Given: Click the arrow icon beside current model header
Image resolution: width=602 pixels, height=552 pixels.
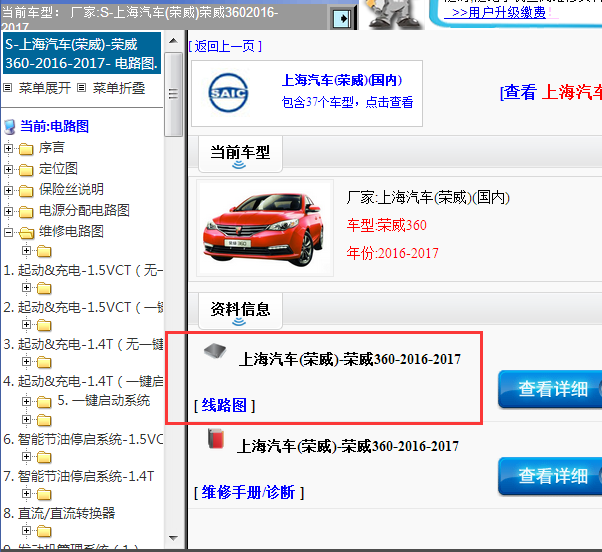Looking at the screenshot, I should (341, 18).
